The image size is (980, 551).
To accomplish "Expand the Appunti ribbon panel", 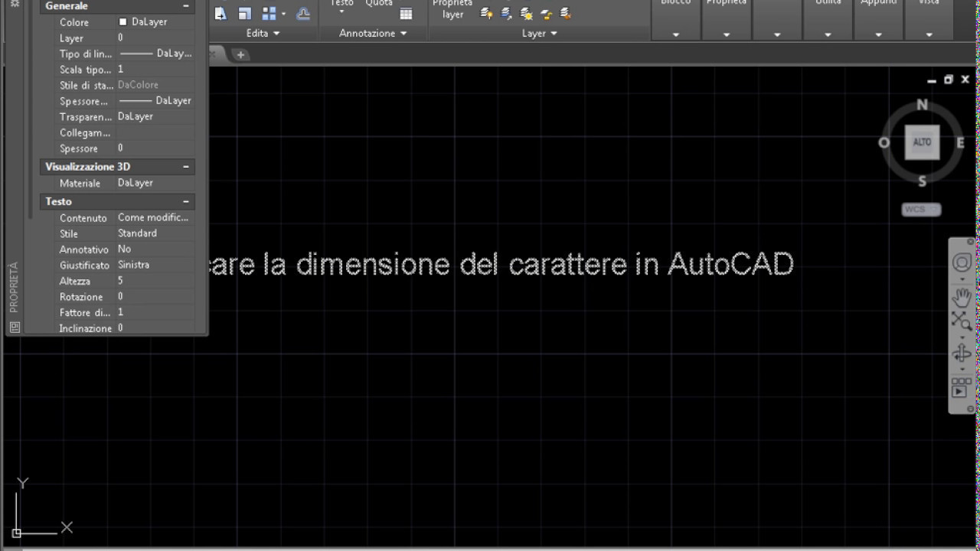I will [878, 34].
